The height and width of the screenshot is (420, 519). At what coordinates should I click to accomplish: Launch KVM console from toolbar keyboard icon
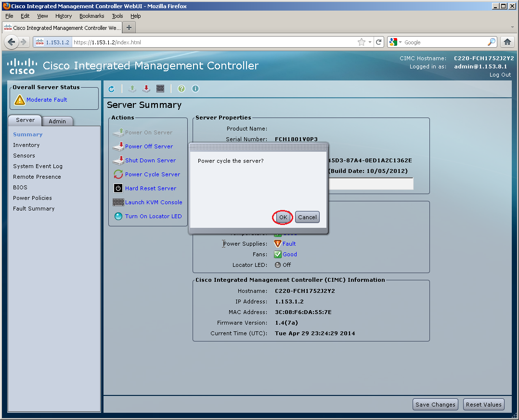click(x=160, y=89)
